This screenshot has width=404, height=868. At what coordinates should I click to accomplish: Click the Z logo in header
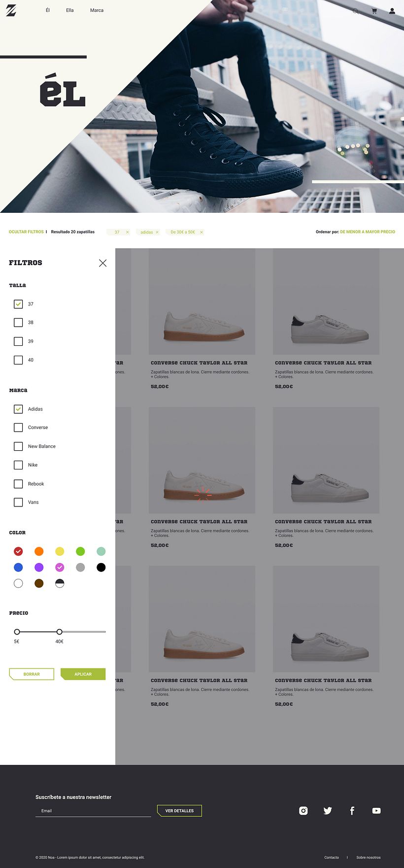click(11, 10)
